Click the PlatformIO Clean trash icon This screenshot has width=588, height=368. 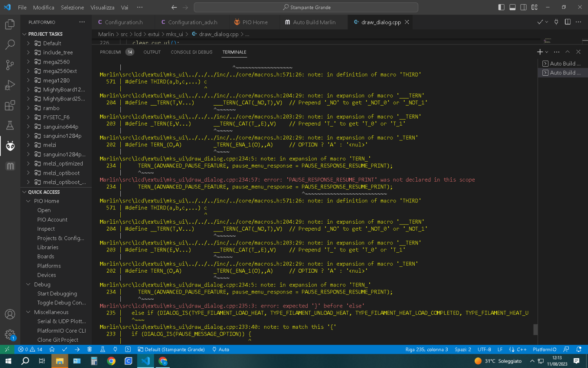point(89,349)
